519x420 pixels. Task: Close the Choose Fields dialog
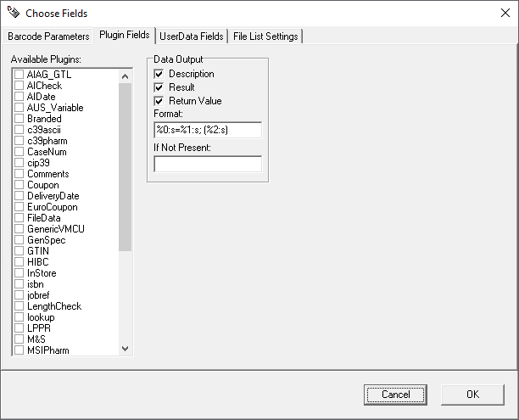(499, 13)
